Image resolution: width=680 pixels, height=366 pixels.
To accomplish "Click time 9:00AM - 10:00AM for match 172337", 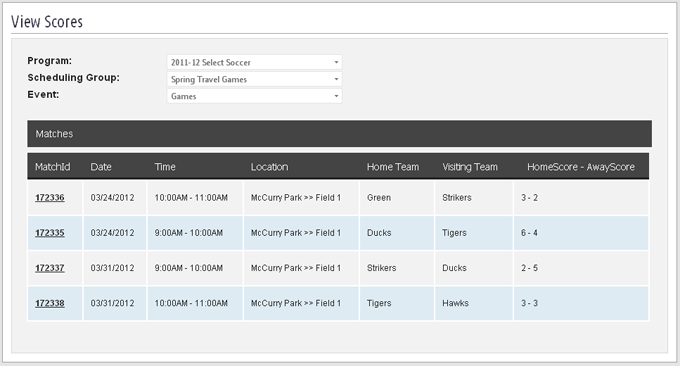I will point(189,268).
